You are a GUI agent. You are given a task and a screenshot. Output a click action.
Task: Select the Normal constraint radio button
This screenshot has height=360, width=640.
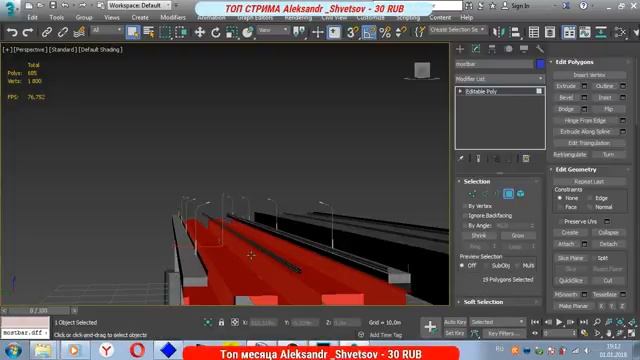click(x=590, y=207)
